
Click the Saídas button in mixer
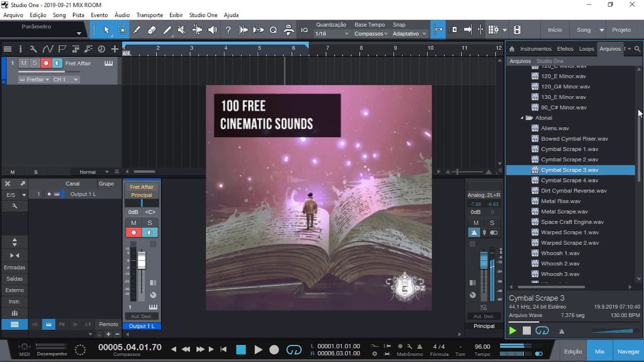[15, 279]
